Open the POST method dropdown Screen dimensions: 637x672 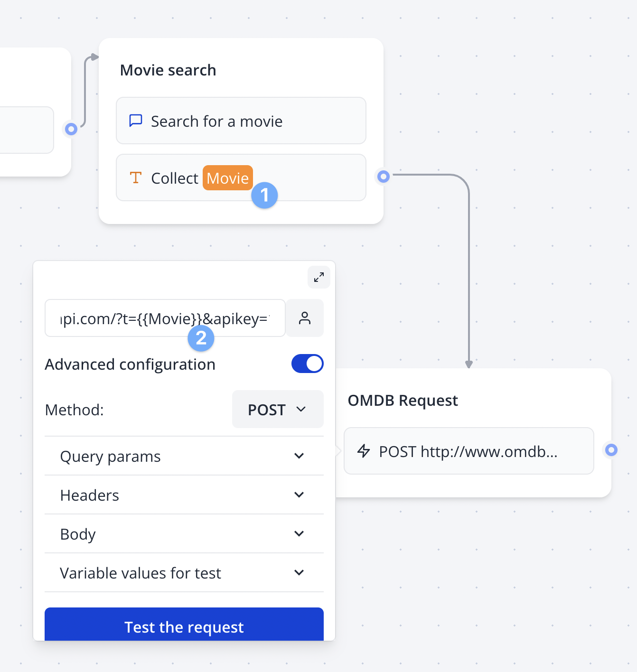pos(278,409)
